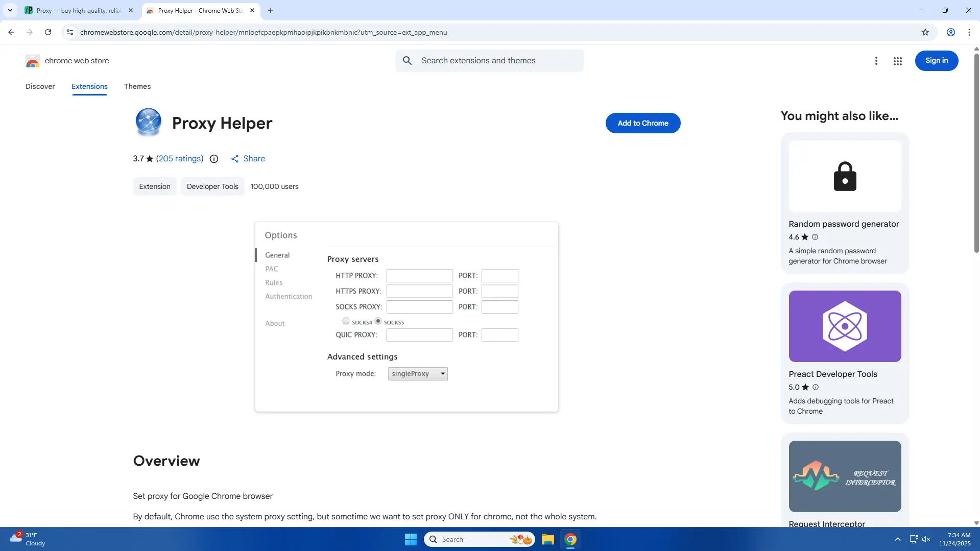Bookmark this page with the star icon

pyautogui.click(x=925, y=32)
